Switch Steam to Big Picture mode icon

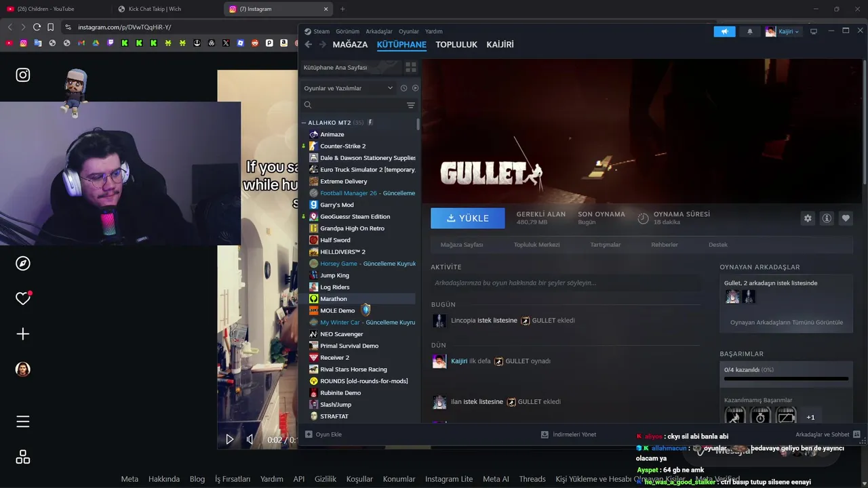(x=814, y=31)
